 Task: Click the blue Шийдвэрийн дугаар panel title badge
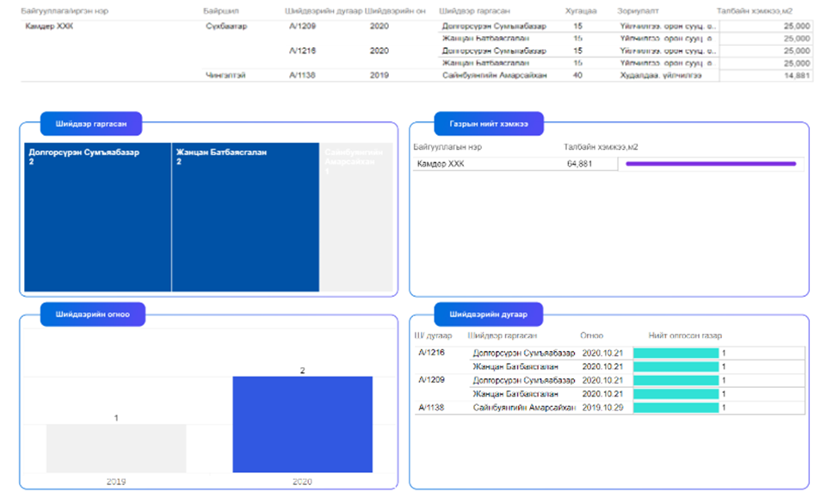click(x=489, y=314)
